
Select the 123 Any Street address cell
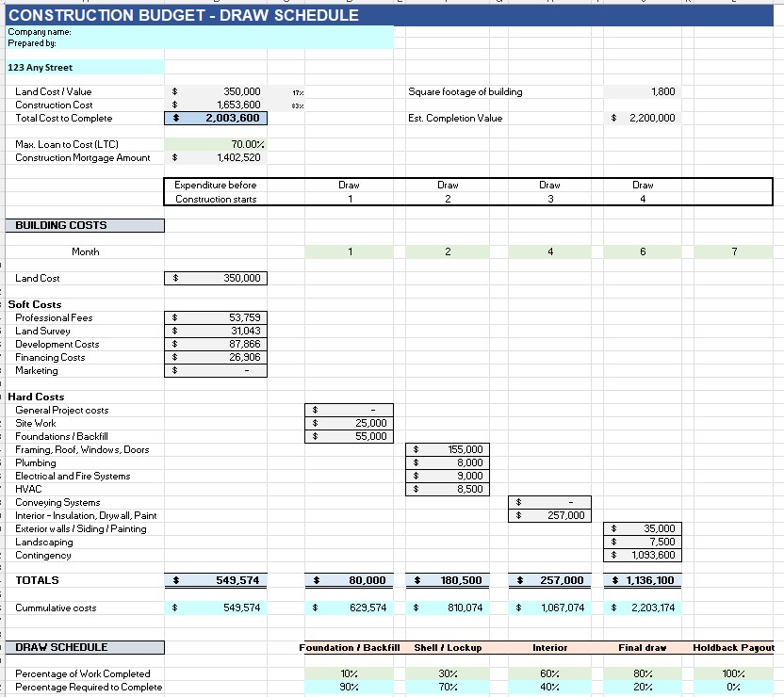pyautogui.click(x=85, y=68)
